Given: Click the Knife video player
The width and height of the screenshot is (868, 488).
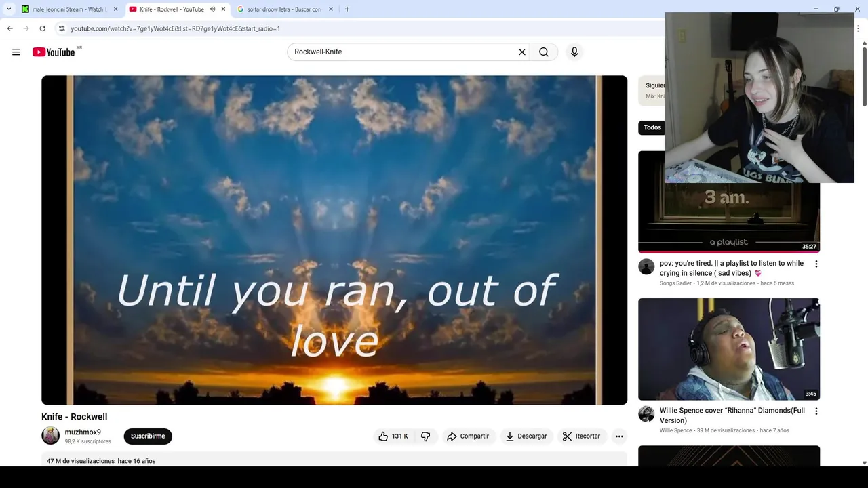Looking at the screenshot, I should 334,240.
